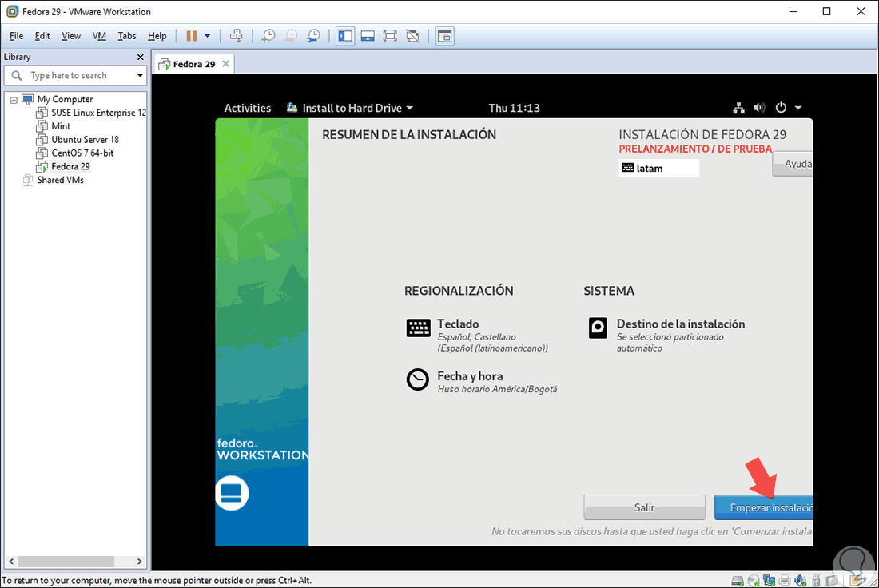Open the Snapshot Manager
The height and width of the screenshot is (588, 879).
coord(313,35)
